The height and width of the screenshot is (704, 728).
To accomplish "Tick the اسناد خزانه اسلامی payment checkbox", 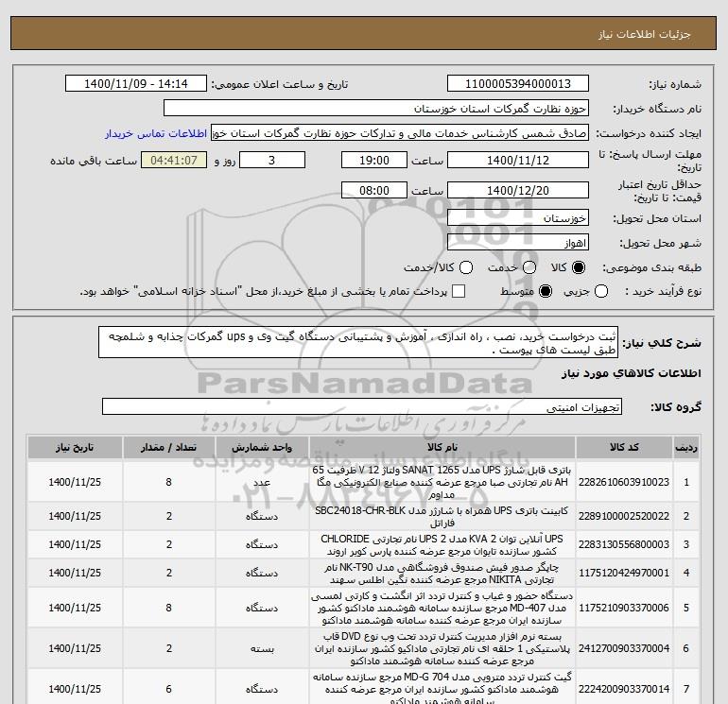I will 459,291.
